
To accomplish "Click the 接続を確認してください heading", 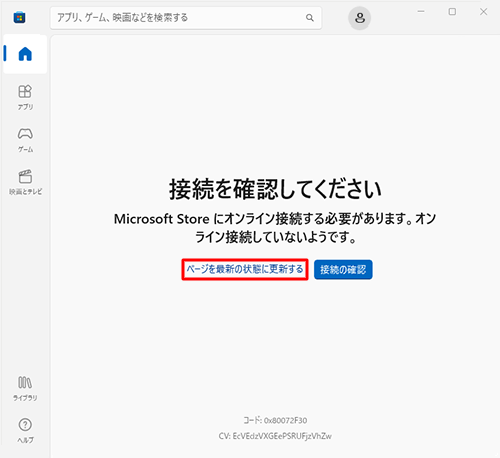I will pyautogui.click(x=275, y=189).
